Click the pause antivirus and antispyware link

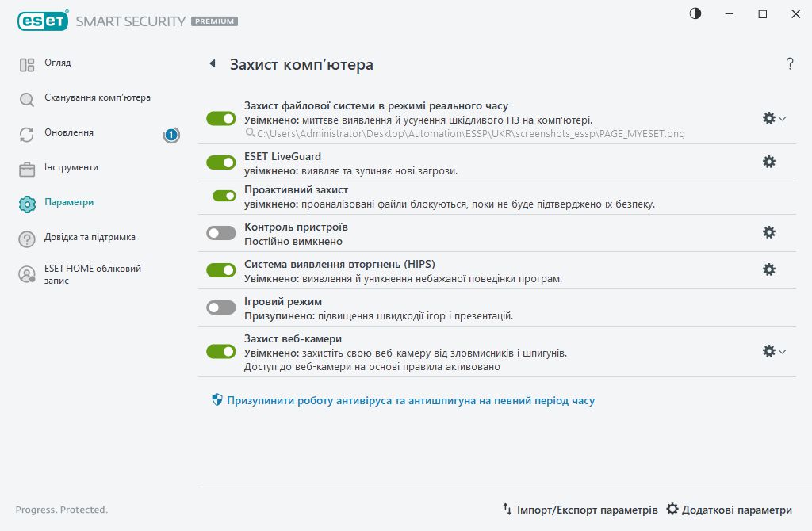410,401
